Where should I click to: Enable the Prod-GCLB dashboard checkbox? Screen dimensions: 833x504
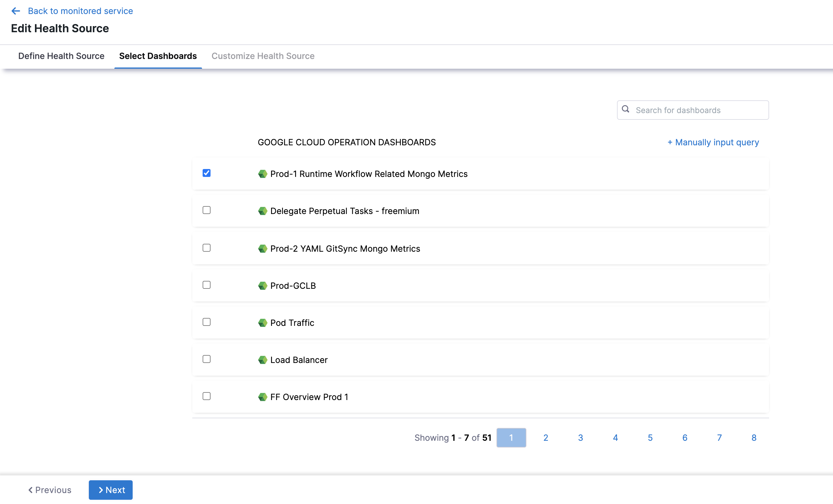click(207, 285)
